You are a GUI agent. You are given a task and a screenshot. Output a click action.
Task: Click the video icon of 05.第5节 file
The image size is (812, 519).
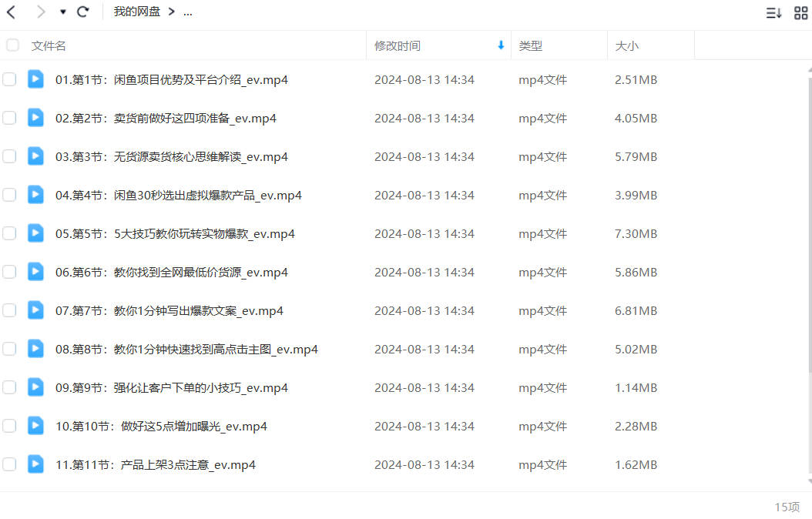tap(35, 233)
